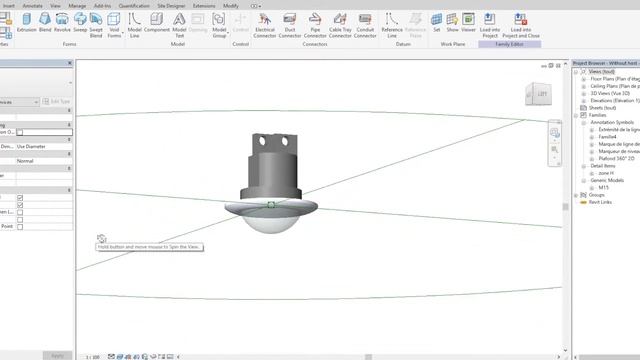Select Detail Items in Project Browser

click(x=602, y=166)
